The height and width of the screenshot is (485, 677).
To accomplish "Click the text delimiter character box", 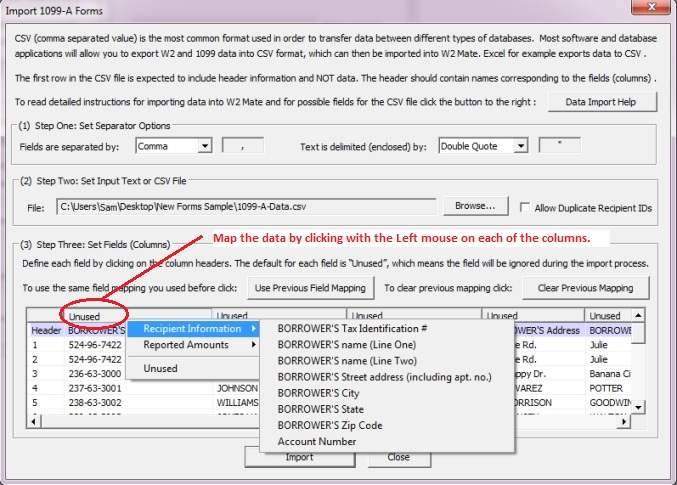I will (x=560, y=145).
